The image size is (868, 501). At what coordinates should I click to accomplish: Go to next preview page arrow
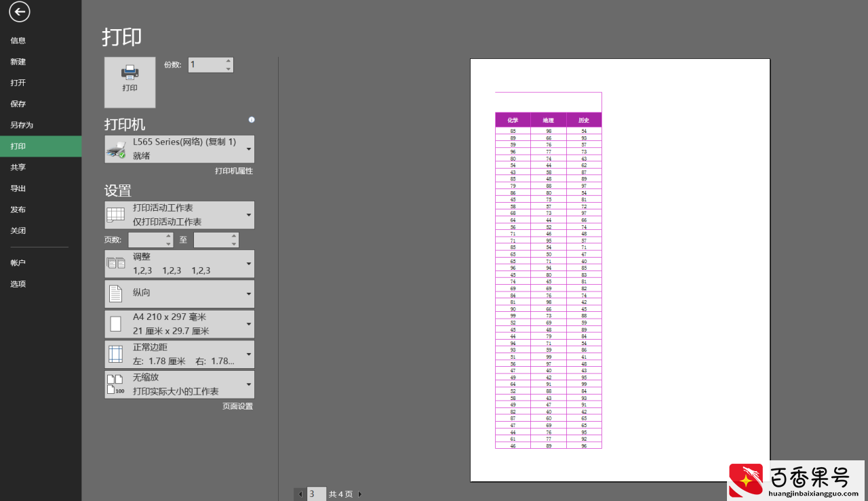(360, 494)
